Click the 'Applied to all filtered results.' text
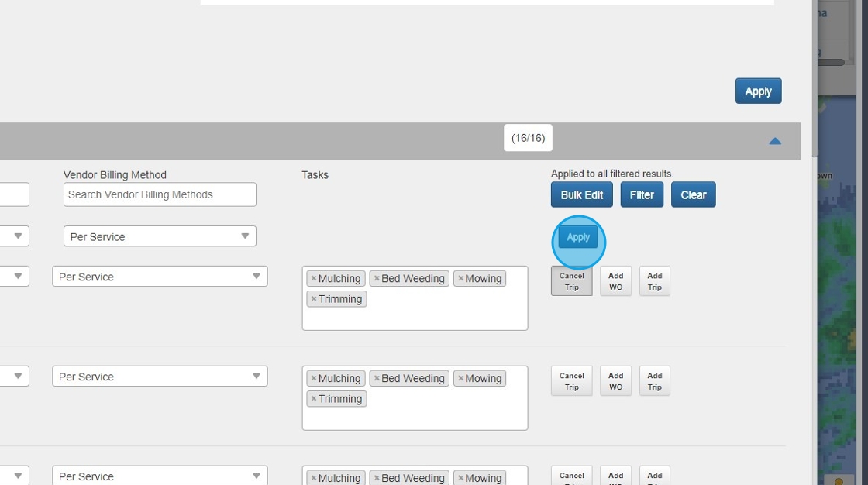Screen dimensions: 868x485 (612, 174)
